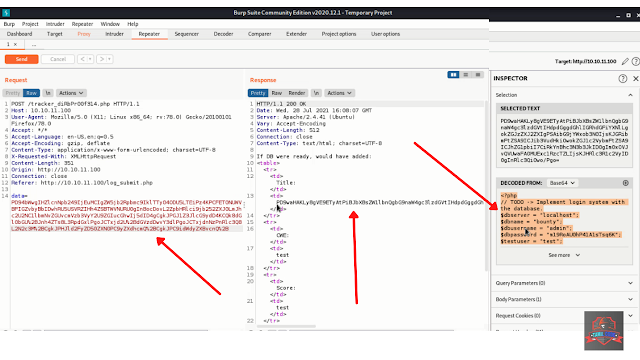The height and width of the screenshot is (360, 640).
Task: Click the response vertical scrollbar
Action: point(486,186)
